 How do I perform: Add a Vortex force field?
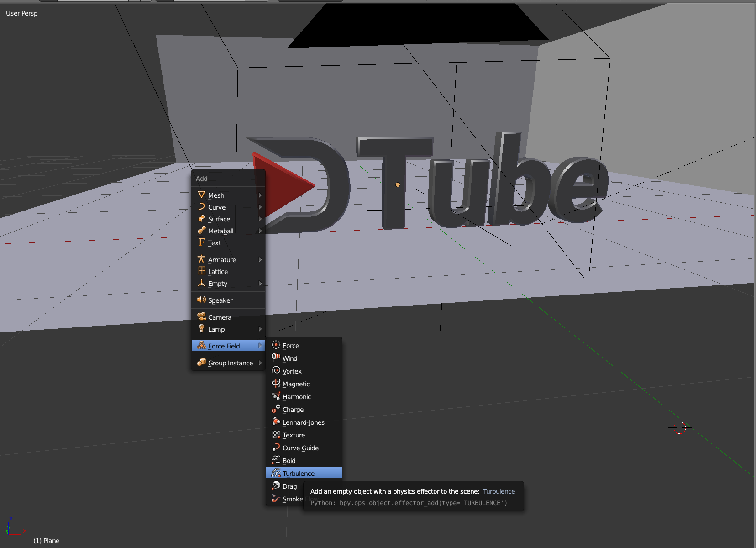pos(304,371)
